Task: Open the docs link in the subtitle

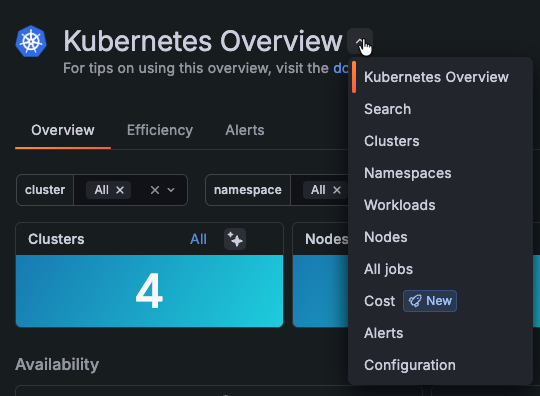Action: [341, 68]
